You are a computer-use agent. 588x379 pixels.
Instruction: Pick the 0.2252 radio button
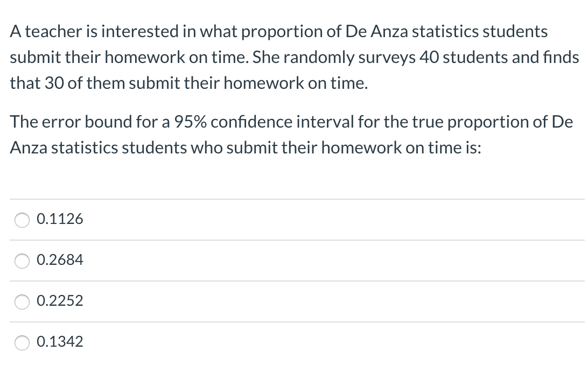pos(22,301)
